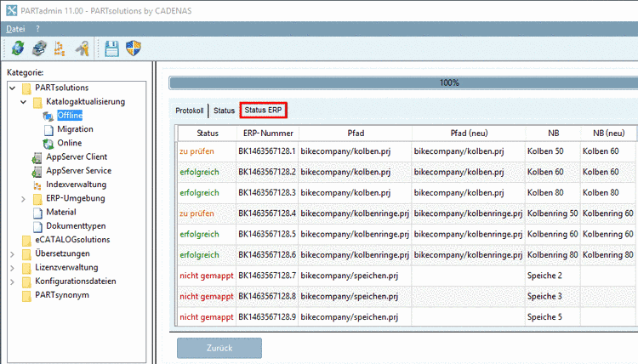Click the refresh globe toolbar icon
The width and height of the screenshot is (638, 364).
click(x=18, y=48)
